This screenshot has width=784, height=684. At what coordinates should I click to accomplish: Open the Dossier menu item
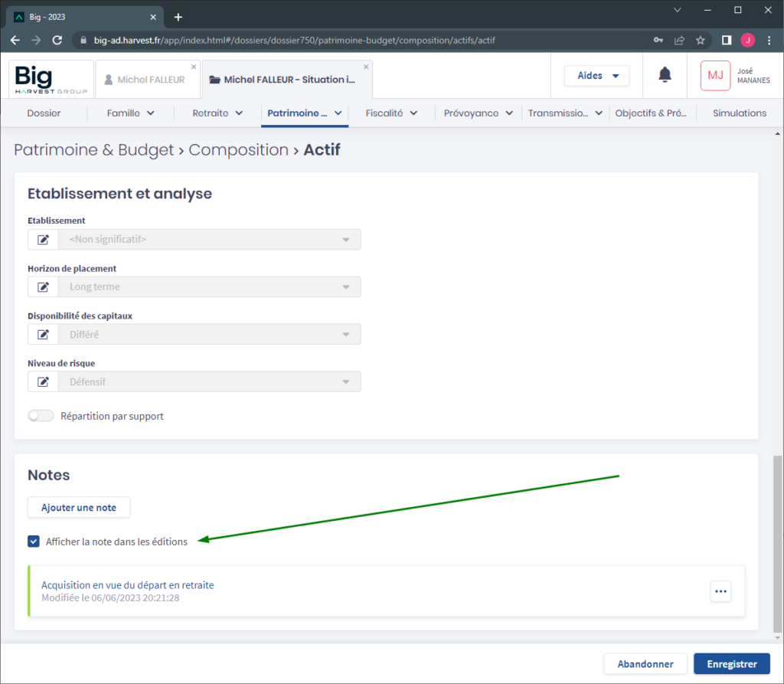[x=44, y=113]
